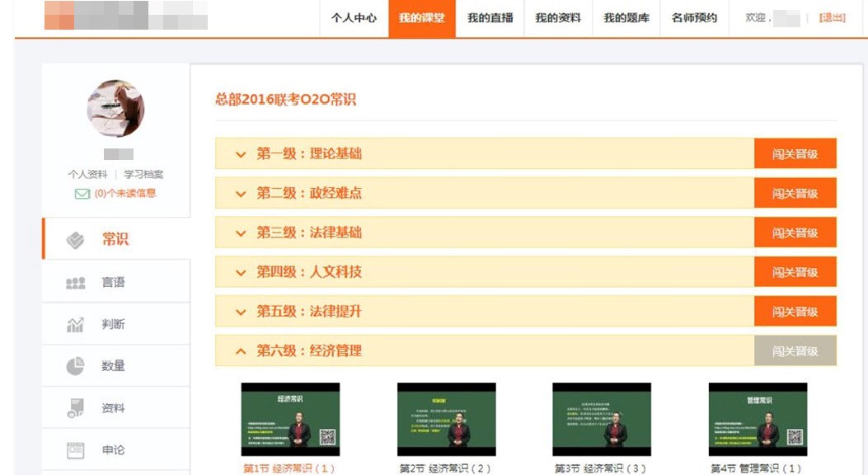
Task: Open video thumbnail 第2节 经济常识(2)
Action: [446, 419]
